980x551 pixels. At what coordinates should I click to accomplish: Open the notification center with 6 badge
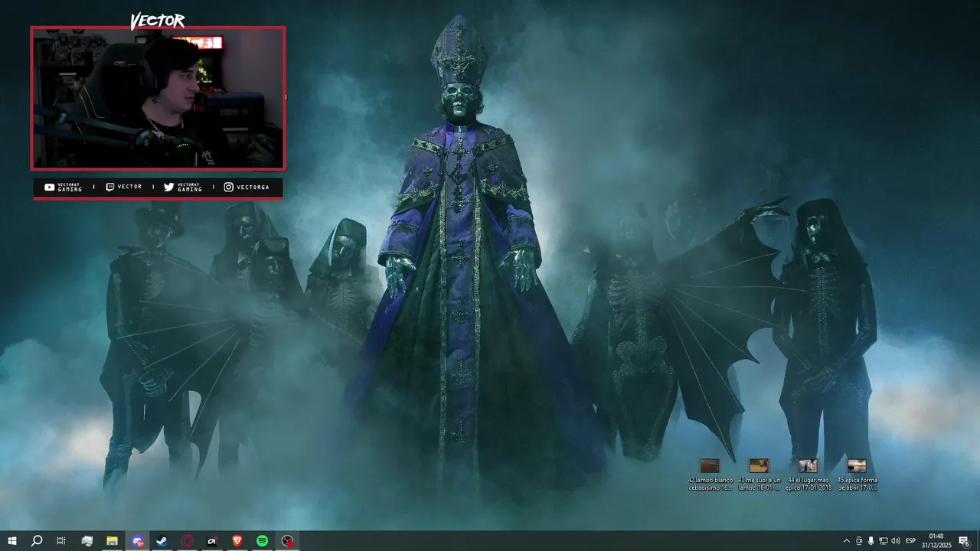(x=964, y=541)
